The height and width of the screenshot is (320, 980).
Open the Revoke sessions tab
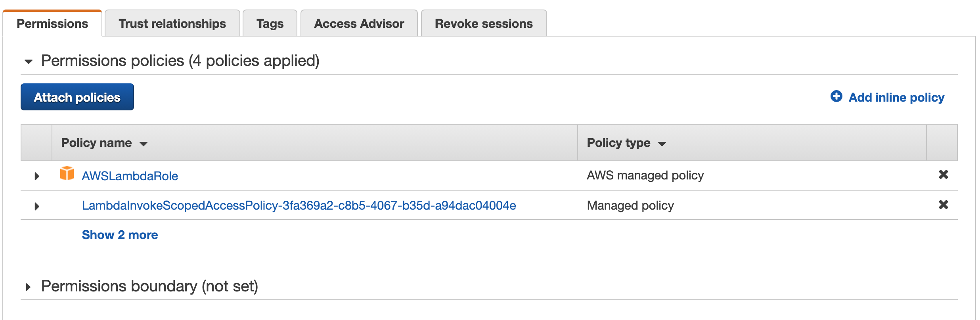pyautogui.click(x=484, y=23)
